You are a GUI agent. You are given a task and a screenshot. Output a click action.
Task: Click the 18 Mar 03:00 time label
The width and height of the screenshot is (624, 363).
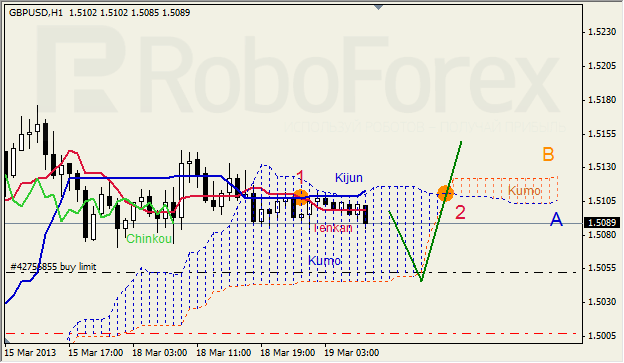tap(160, 353)
